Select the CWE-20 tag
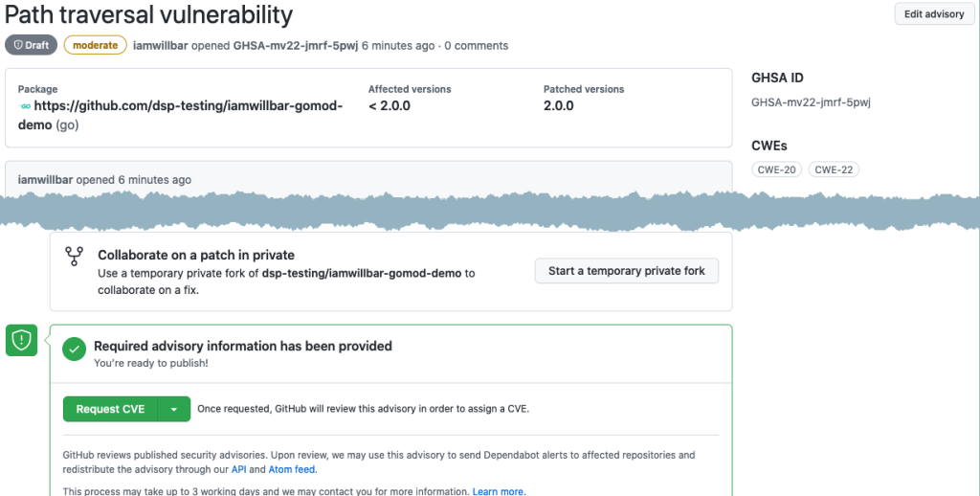980x496 pixels. pyautogui.click(x=776, y=169)
